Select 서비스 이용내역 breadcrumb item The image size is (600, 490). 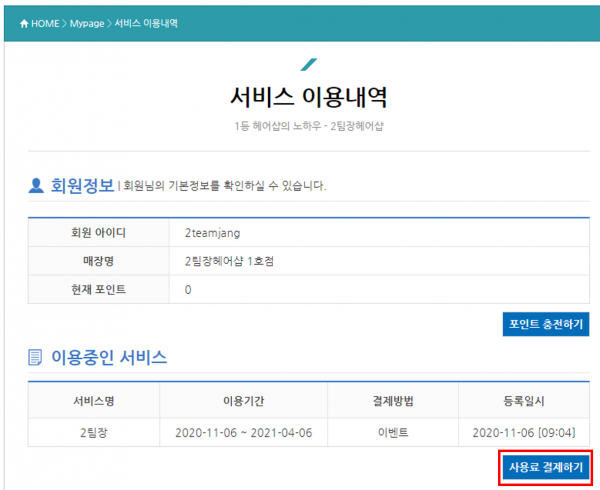146,23
